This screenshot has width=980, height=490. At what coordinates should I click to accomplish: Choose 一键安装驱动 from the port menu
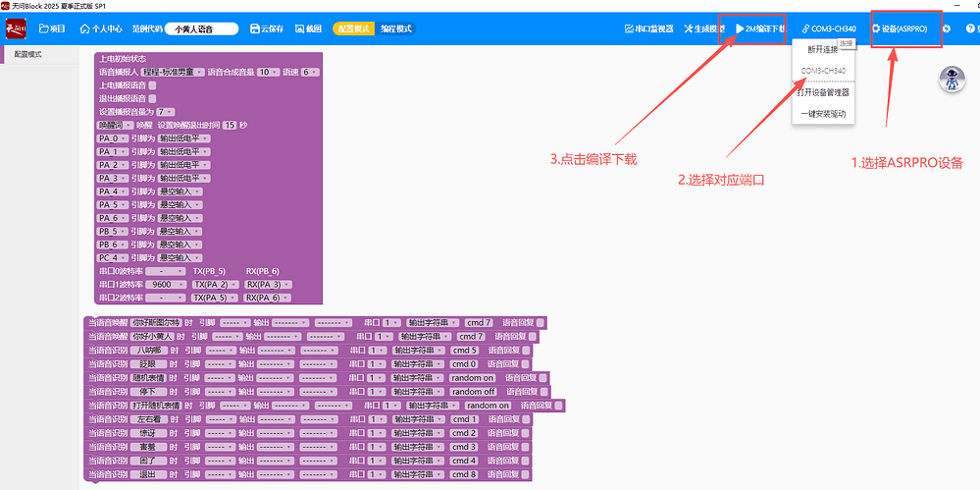pyautogui.click(x=823, y=114)
